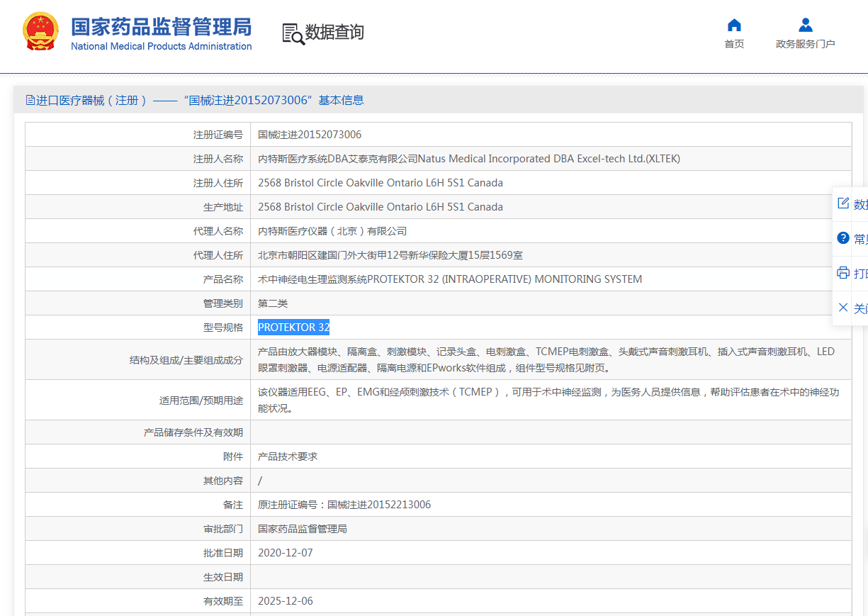
Task: Click the help question-mark icon in side panel
Action: (x=843, y=238)
